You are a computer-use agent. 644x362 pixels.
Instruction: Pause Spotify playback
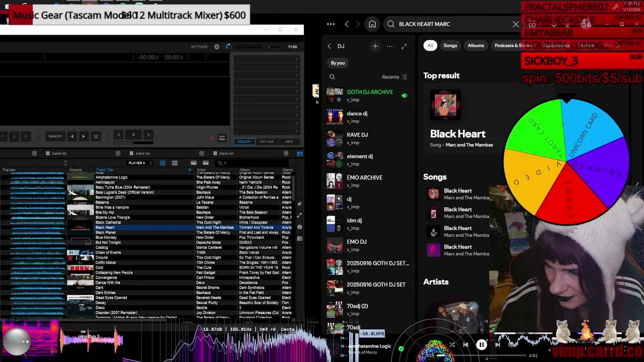[x=481, y=345]
